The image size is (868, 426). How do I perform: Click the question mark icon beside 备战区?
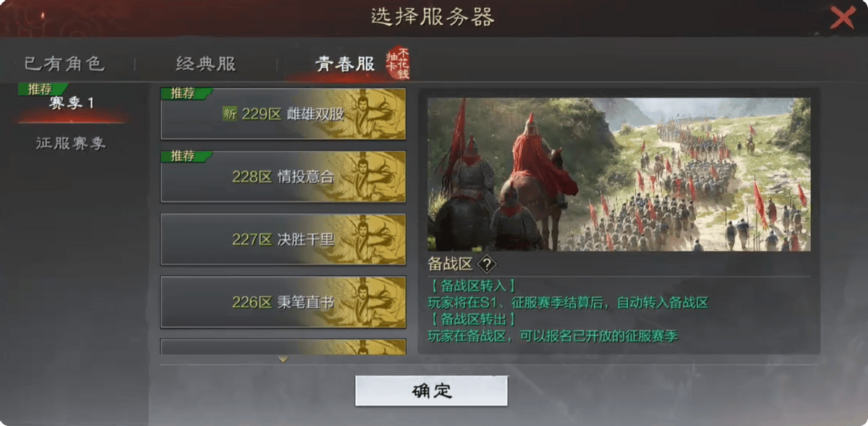(487, 264)
